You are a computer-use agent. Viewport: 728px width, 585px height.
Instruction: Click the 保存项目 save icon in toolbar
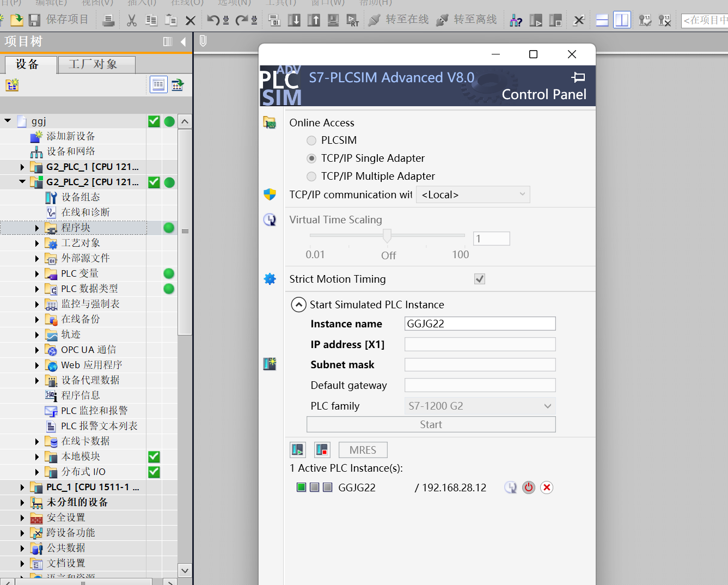(35, 20)
